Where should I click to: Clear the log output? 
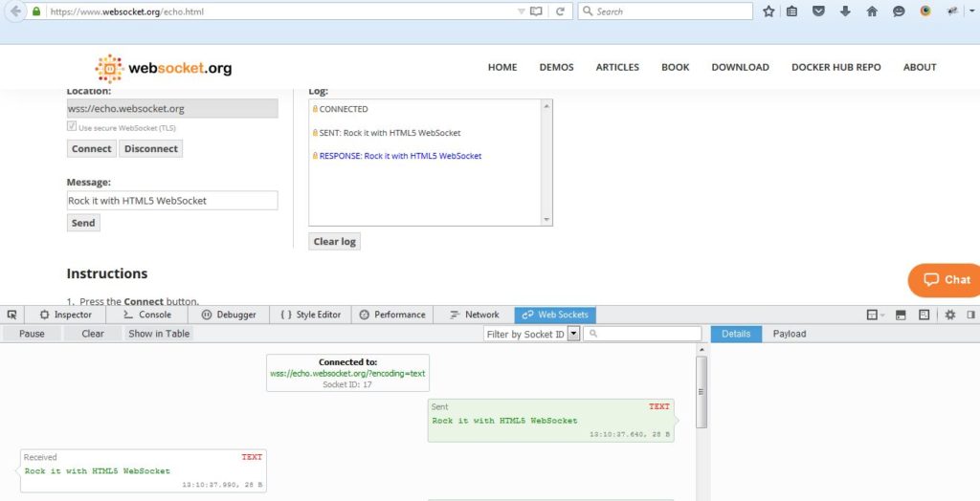[334, 242]
